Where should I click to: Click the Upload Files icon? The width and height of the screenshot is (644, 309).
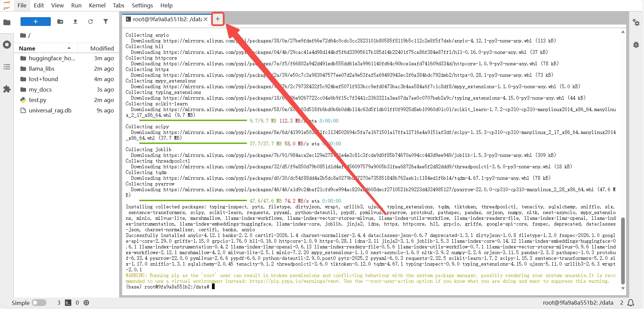75,22
